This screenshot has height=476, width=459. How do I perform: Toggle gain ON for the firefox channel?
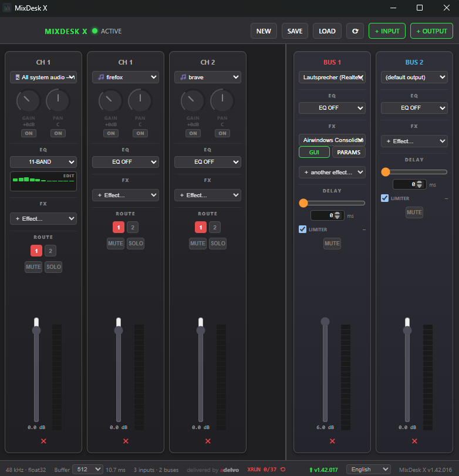point(111,133)
